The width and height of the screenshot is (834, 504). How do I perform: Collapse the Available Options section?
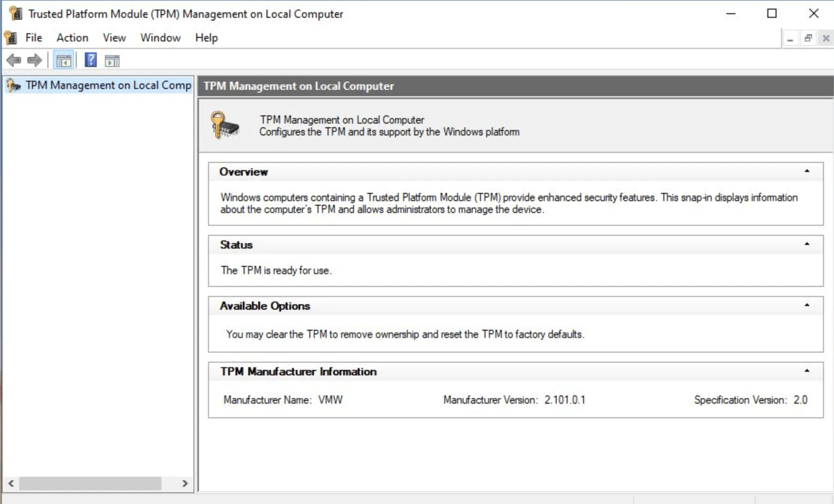[x=807, y=305]
